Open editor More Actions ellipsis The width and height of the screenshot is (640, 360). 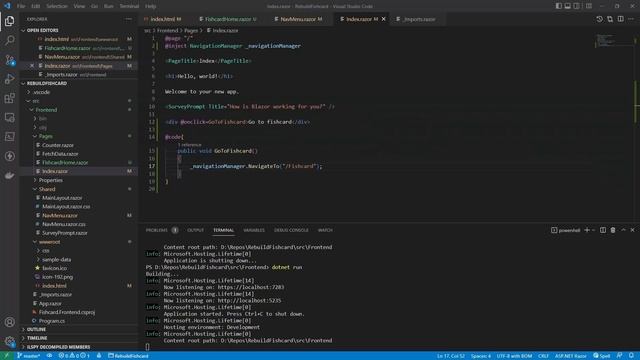pos(631,19)
